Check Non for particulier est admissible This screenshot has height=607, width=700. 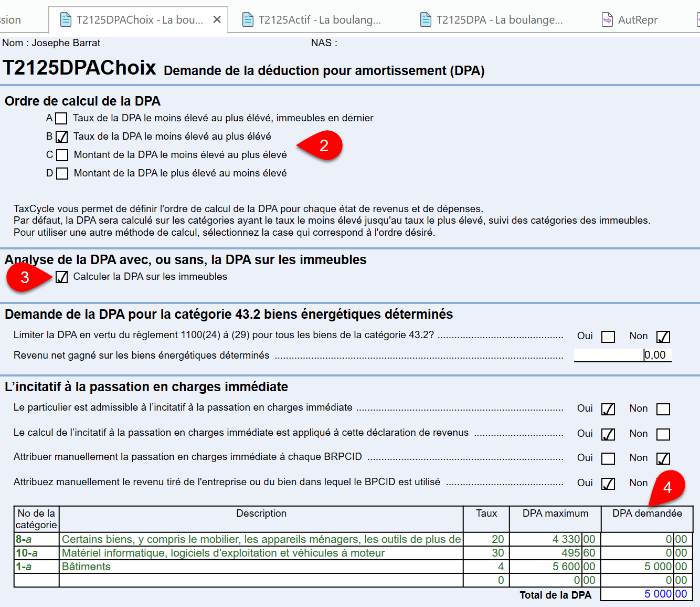tap(663, 409)
